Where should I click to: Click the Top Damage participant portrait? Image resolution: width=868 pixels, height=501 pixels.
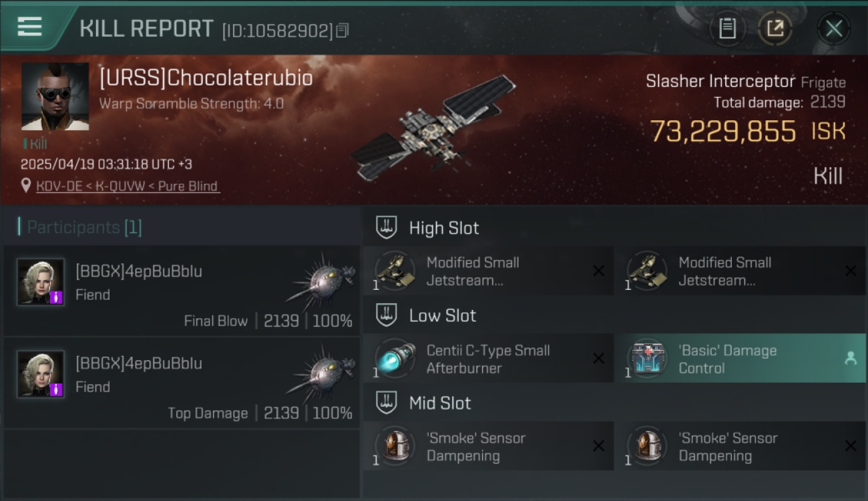[41, 374]
